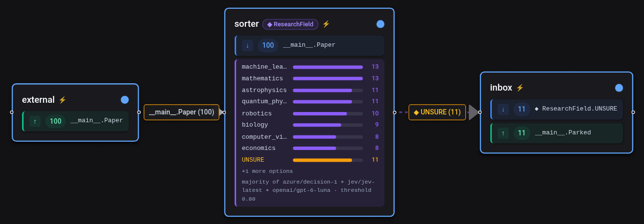Click the input port on external node's left edge
The width and height of the screenshot is (644, 224).
(12, 112)
